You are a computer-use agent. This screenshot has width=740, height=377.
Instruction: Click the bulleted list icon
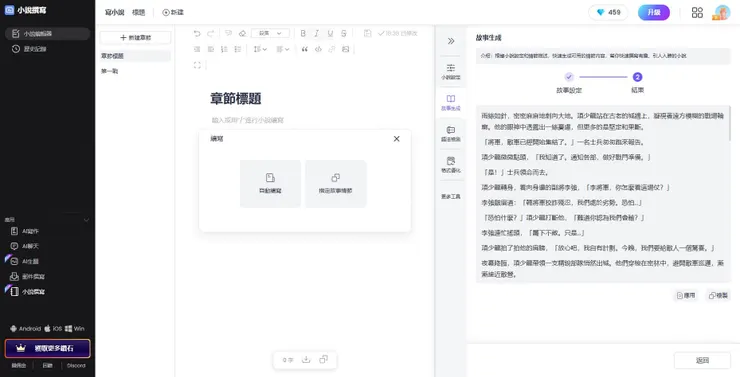(x=238, y=49)
